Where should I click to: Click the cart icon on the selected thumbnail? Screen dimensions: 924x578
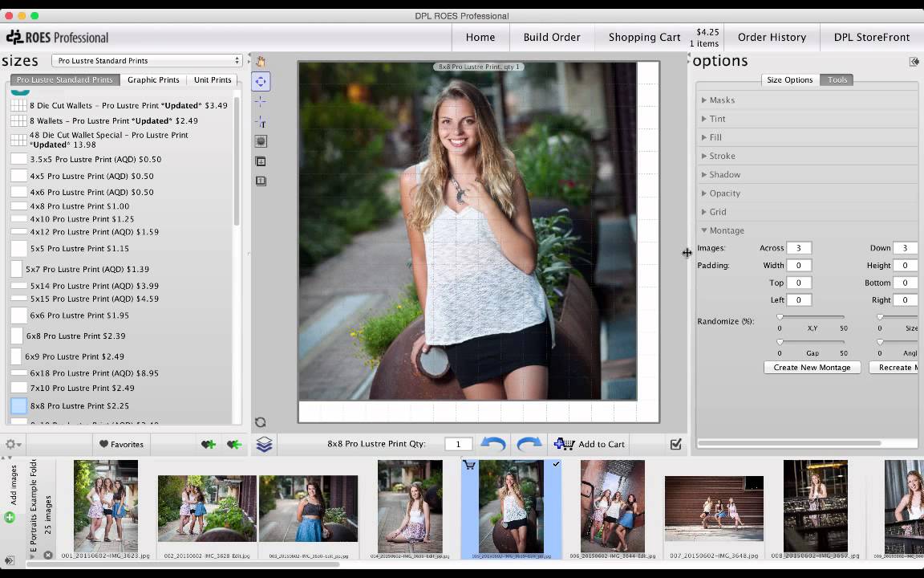click(470, 466)
